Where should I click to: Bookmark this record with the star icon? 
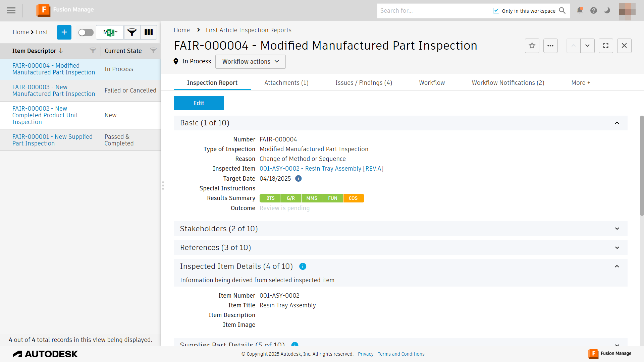(532, 46)
